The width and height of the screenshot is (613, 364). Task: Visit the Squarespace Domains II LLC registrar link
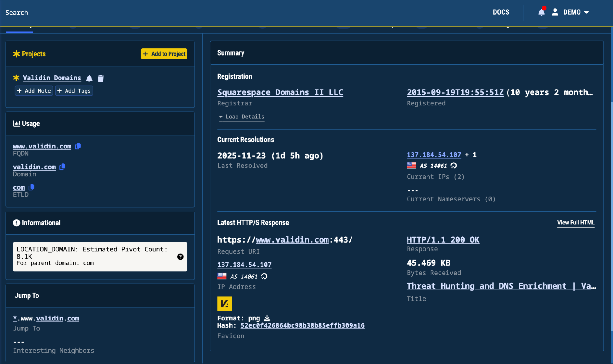pyautogui.click(x=280, y=92)
